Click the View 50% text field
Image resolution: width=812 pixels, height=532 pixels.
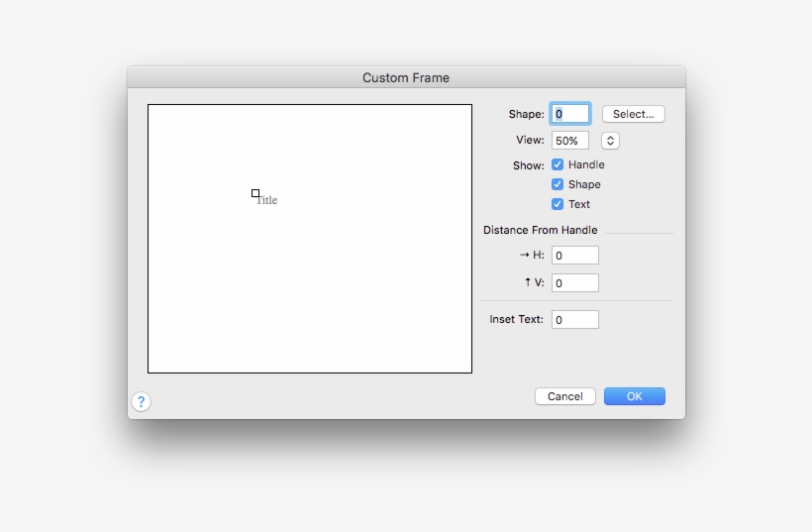[x=569, y=141]
